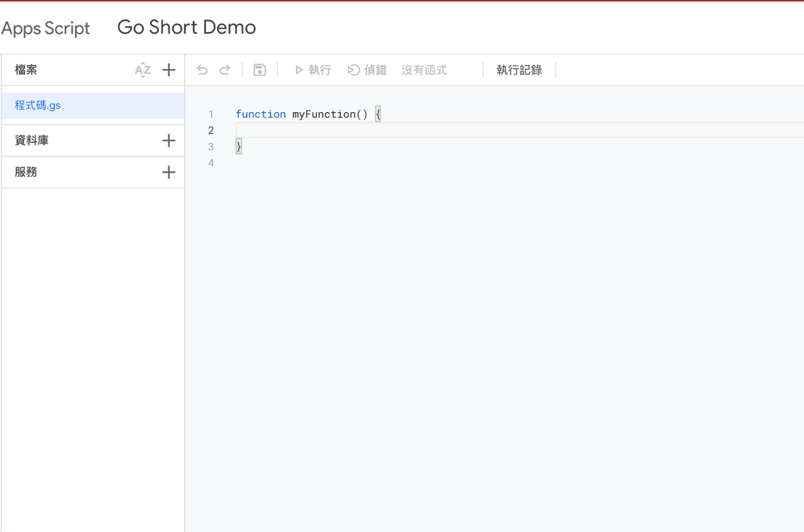The width and height of the screenshot is (804, 532).
Task: Click the Apps Script logo
Action: tap(45, 28)
